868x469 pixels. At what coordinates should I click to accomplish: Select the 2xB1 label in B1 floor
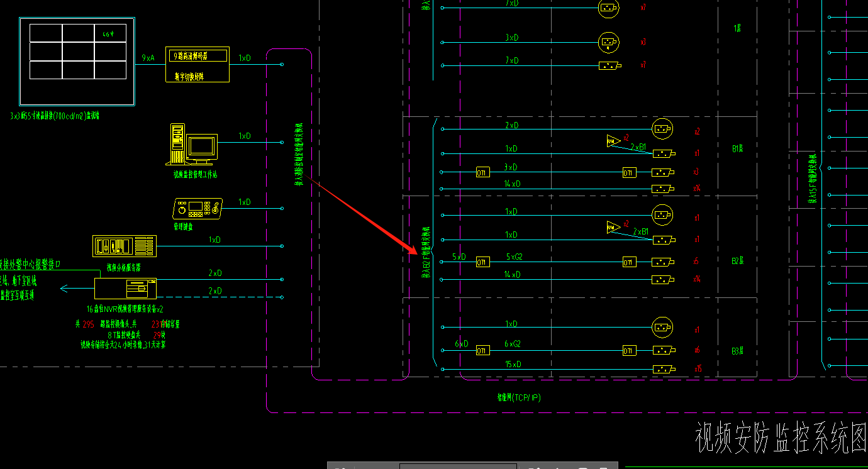point(639,146)
